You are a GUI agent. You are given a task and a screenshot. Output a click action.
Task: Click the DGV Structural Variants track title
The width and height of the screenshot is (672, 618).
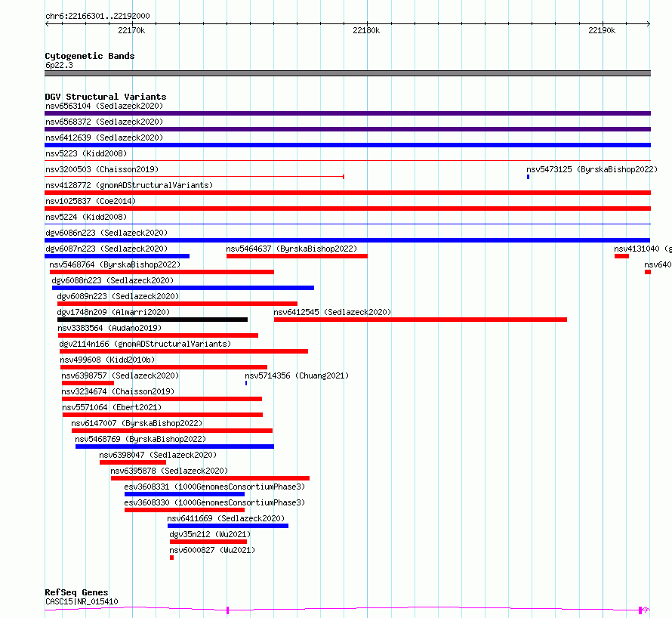pyautogui.click(x=106, y=97)
